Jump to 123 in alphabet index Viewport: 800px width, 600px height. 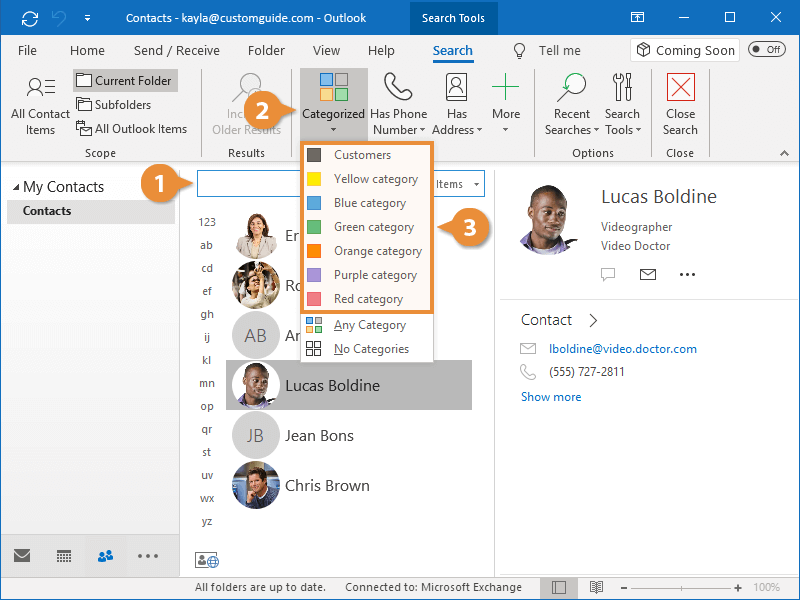[x=207, y=222]
